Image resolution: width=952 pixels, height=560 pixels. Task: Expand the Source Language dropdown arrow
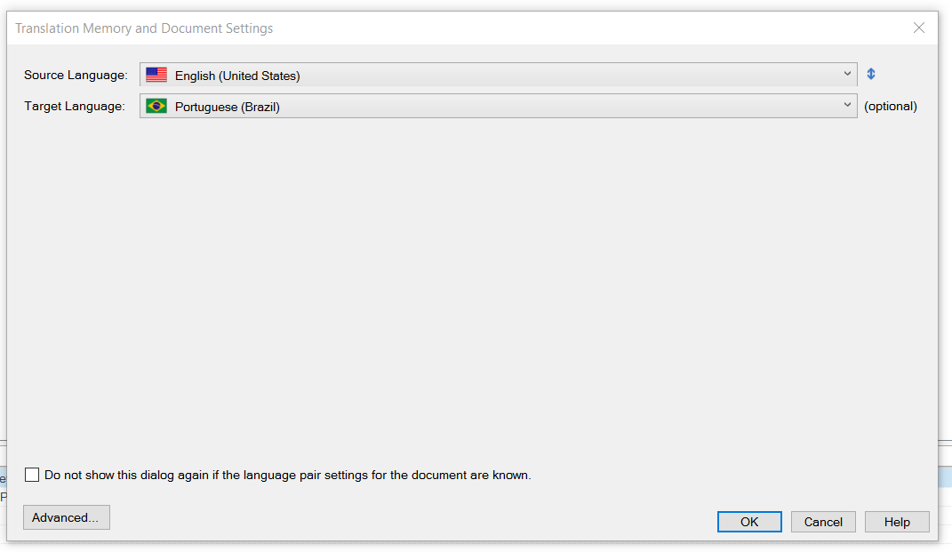tap(847, 74)
